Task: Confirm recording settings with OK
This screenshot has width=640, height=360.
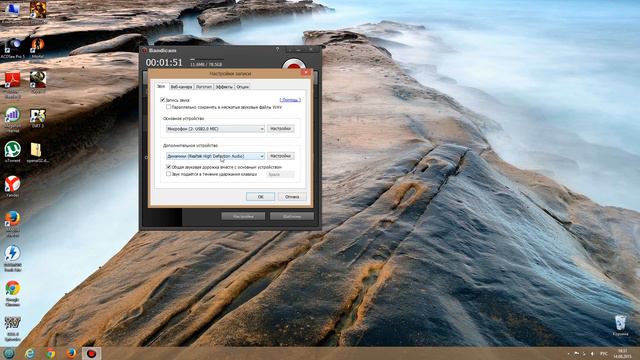Action: [260, 197]
